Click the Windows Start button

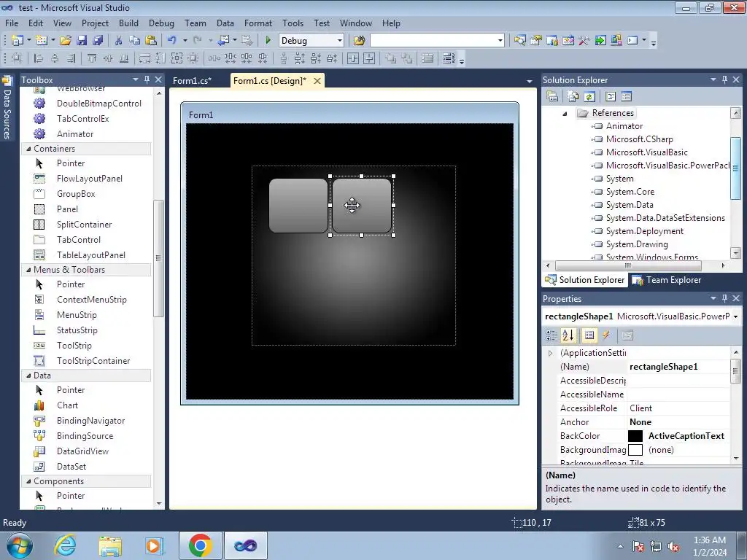(18, 545)
